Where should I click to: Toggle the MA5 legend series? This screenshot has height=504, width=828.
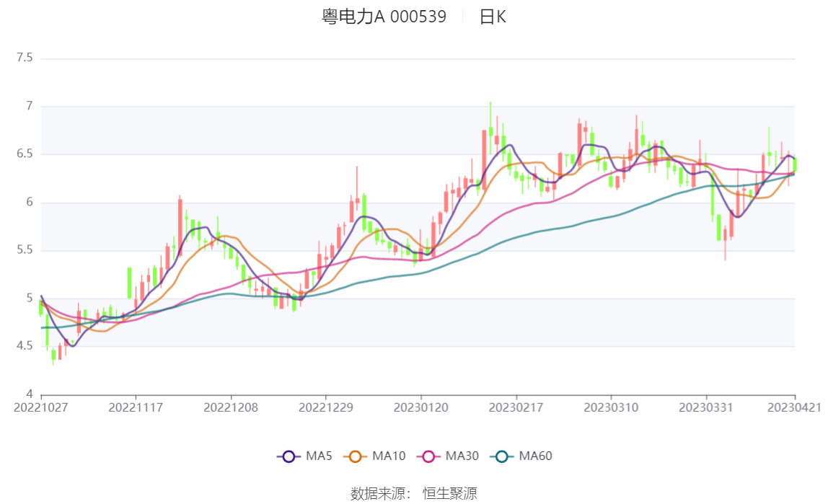tap(304, 456)
